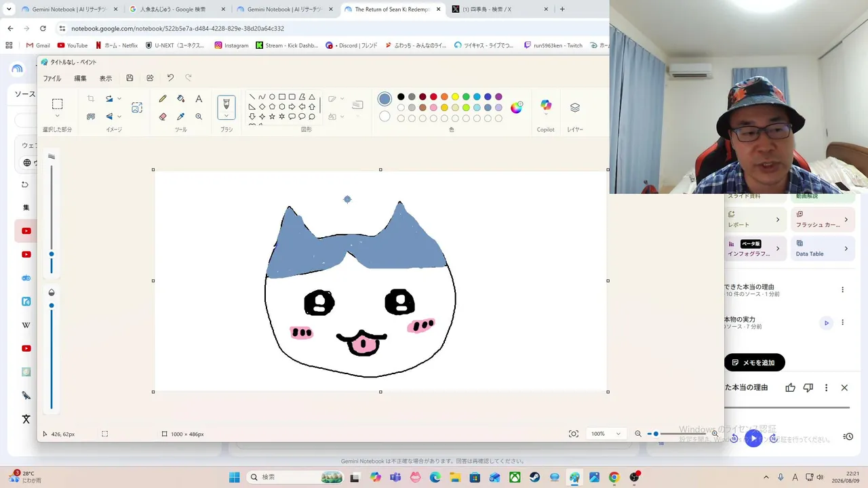Expand the Data Table card arrow
Viewport: 868px width, 488px height.
point(846,249)
